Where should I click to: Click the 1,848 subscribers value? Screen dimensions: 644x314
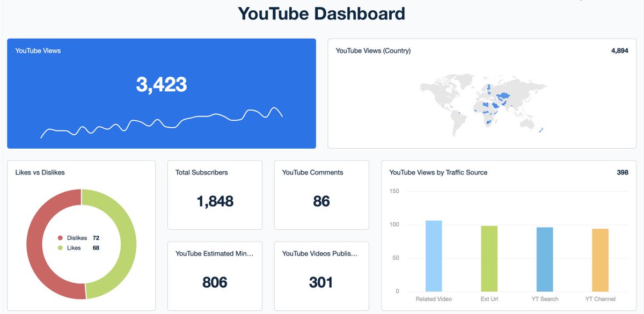[215, 201]
